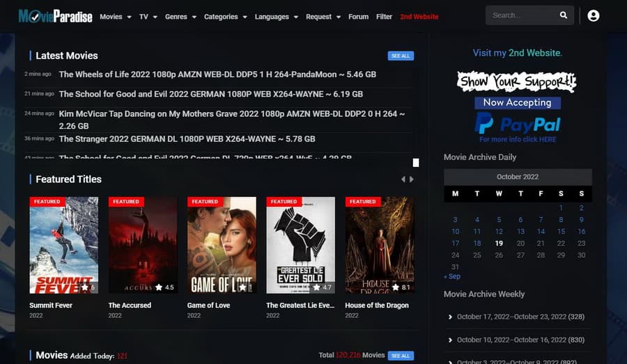Select October 1 in the calendar
The width and height of the screenshot is (627, 364).
pyautogui.click(x=561, y=208)
